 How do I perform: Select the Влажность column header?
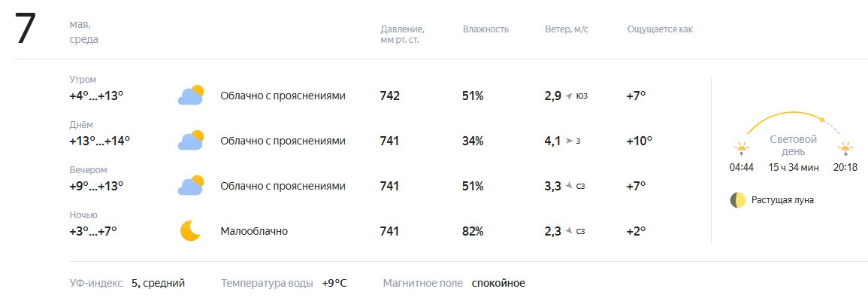[485, 29]
